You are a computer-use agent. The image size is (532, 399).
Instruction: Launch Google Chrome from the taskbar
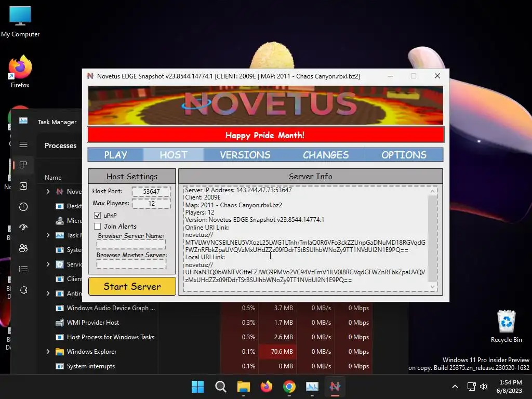pos(289,387)
